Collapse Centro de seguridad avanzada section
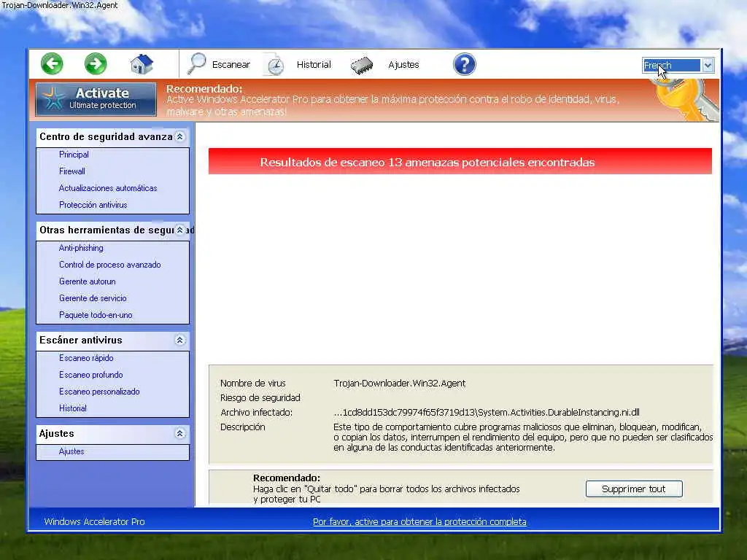This screenshot has height=560, width=747. (179, 136)
